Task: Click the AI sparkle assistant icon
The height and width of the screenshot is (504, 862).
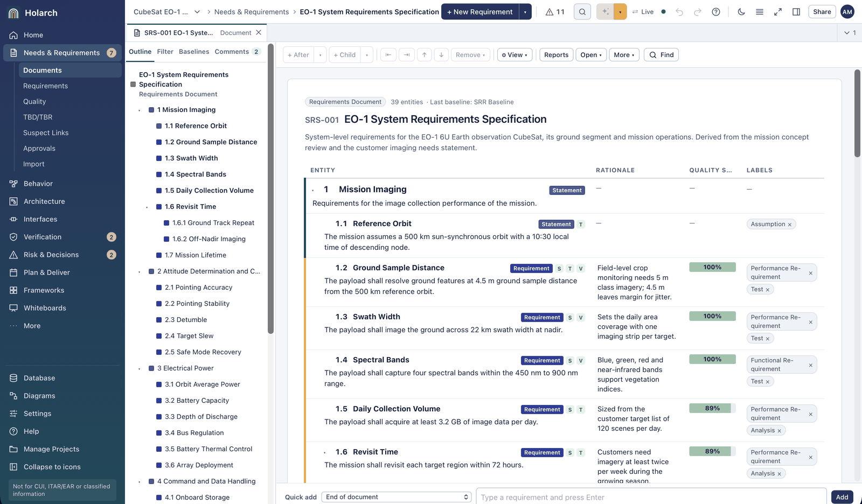Action: tap(606, 12)
